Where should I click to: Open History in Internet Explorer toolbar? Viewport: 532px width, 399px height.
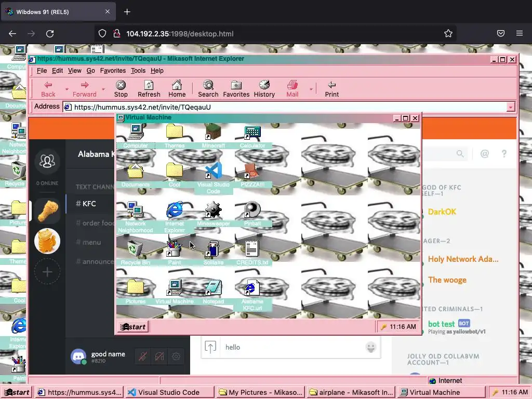coord(264,89)
